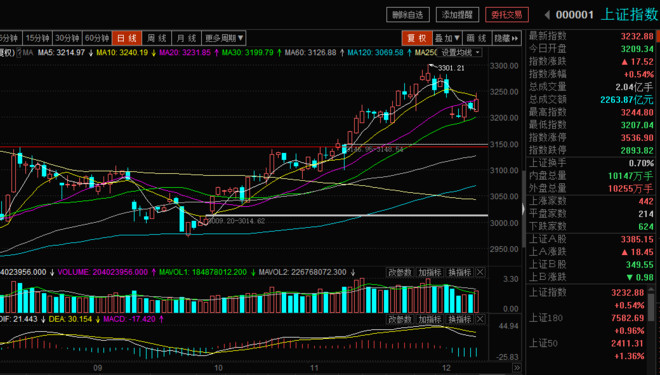660x375 pixels.
Task: Click MA120: 3069.58 value
Action: (x=375, y=53)
